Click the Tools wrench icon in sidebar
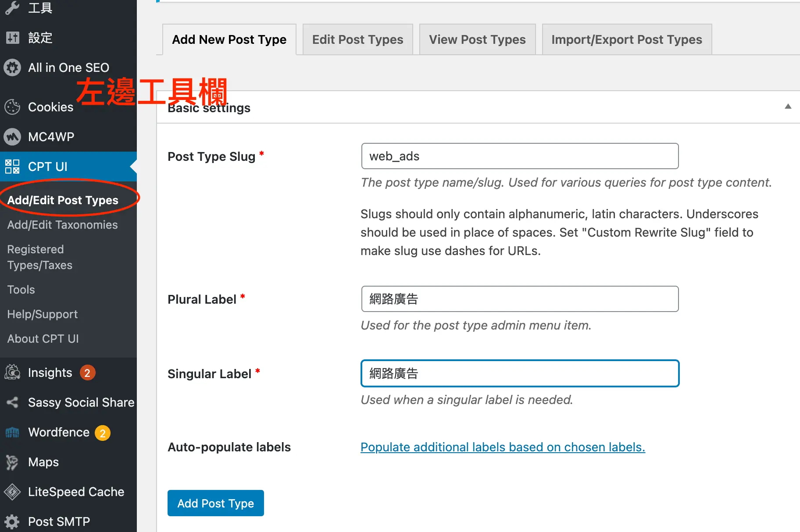 [12, 8]
